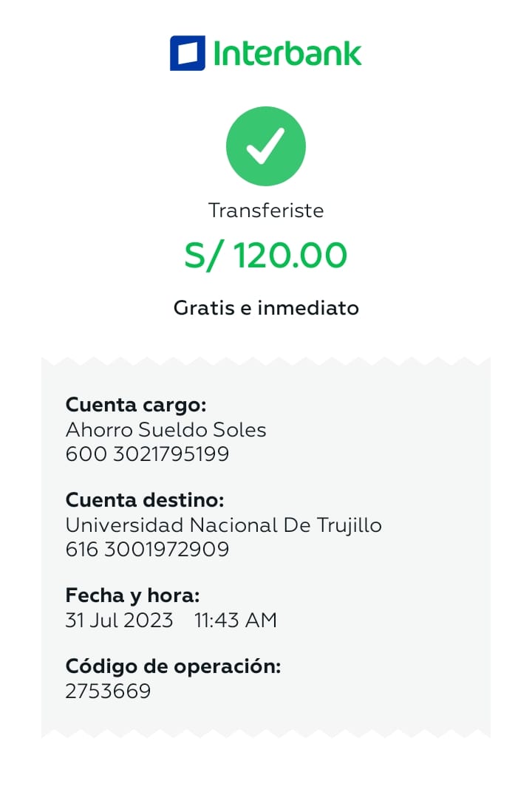Click the green Interbank wordmark

287,54
